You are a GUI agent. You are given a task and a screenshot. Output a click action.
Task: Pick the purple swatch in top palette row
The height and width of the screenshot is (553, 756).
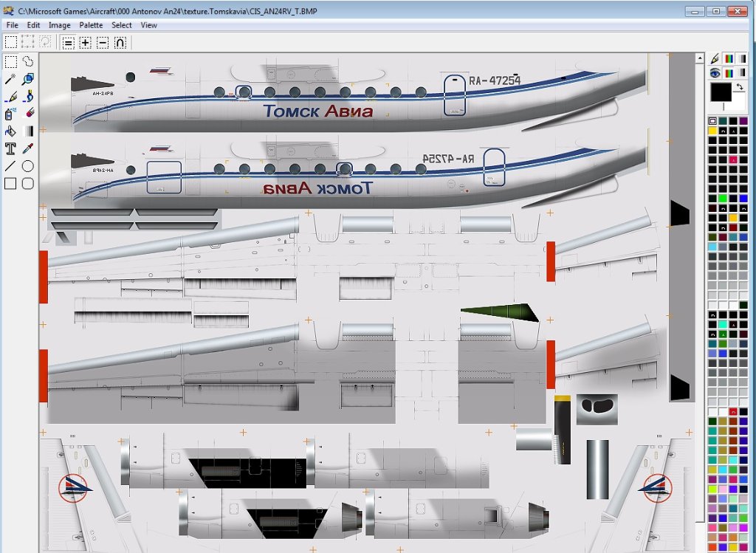743,121
